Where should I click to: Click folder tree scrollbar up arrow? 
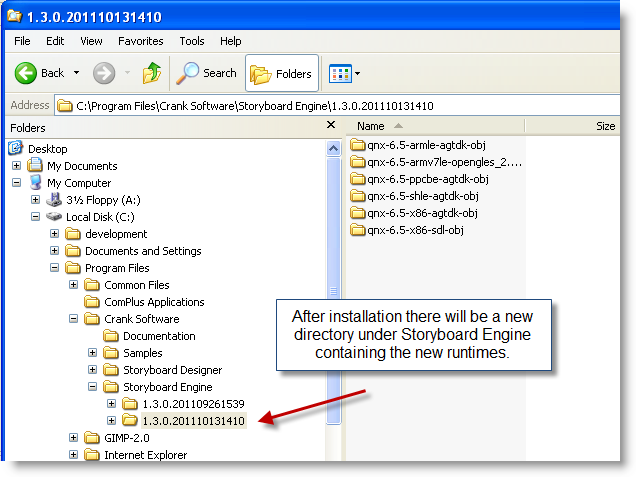tap(333, 148)
